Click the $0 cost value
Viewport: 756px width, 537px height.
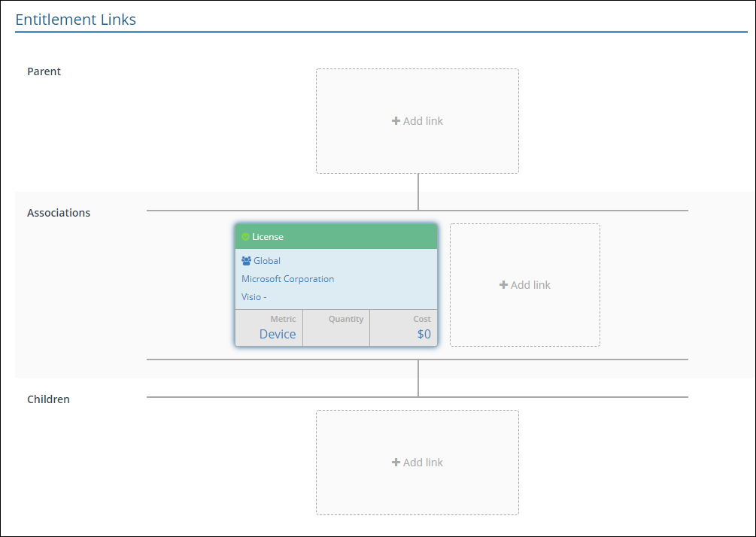point(424,334)
